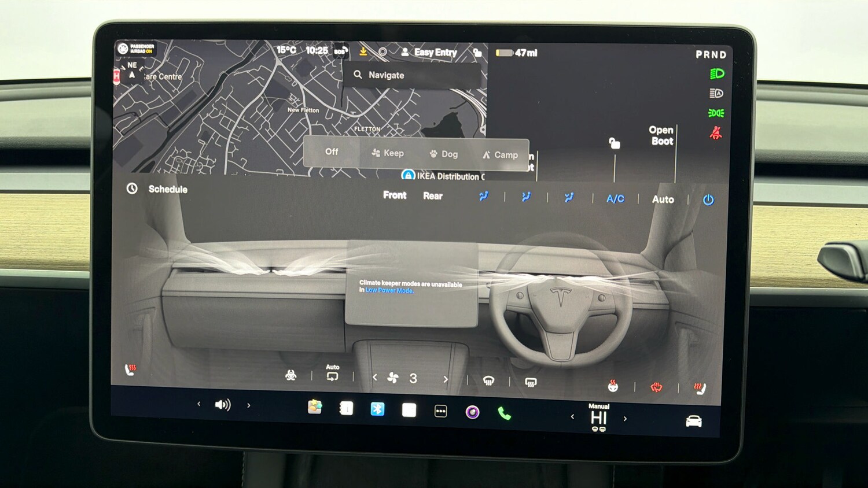Viewport: 868px width, 488px height.
Task: Increase media volume with the right arrow
Action: click(x=249, y=405)
